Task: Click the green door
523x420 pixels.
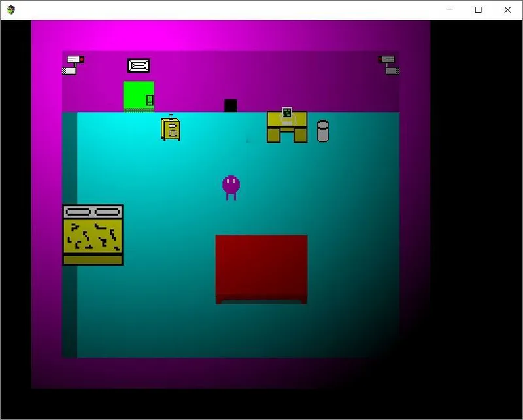Action: [x=139, y=96]
